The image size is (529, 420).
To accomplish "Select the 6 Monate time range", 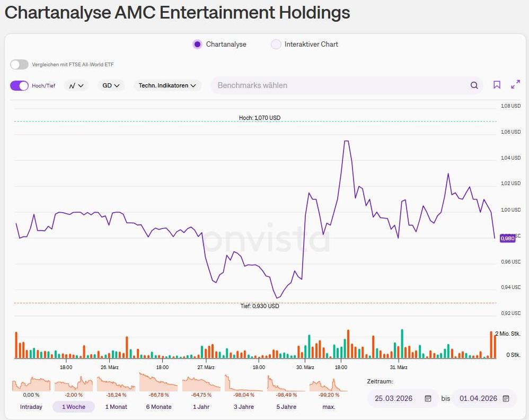I will coord(158,407).
